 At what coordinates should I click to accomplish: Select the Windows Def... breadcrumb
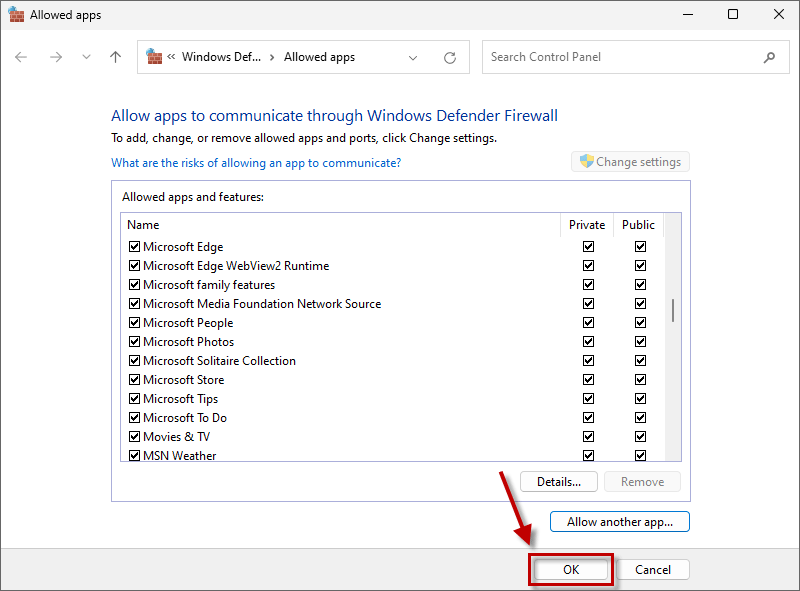pyautogui.click(x=221, y=57)
